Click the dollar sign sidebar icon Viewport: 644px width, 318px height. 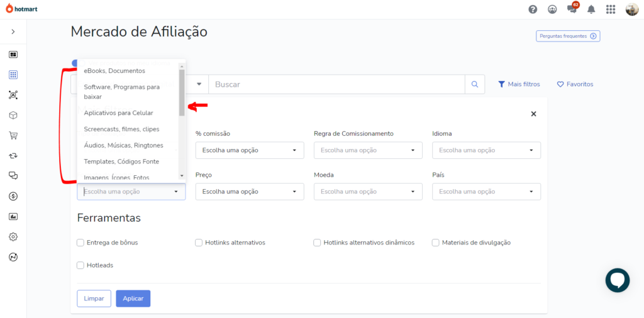(13, 196)
